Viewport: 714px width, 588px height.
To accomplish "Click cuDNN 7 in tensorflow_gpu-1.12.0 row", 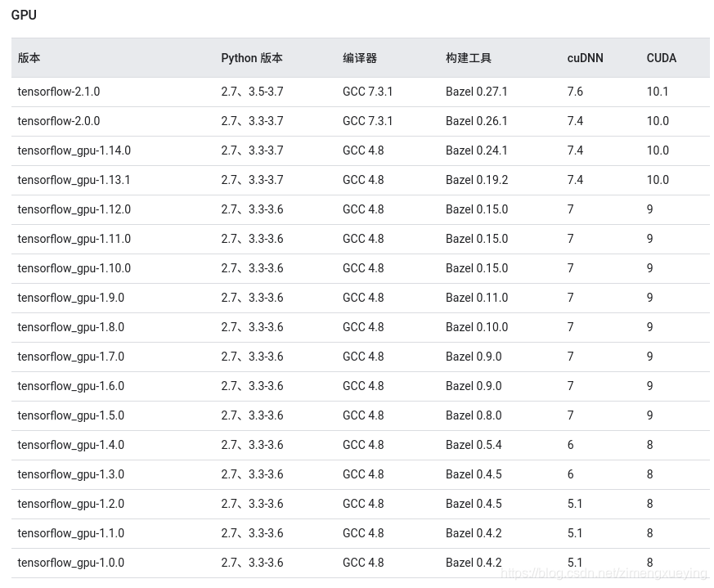I will 571,209.
